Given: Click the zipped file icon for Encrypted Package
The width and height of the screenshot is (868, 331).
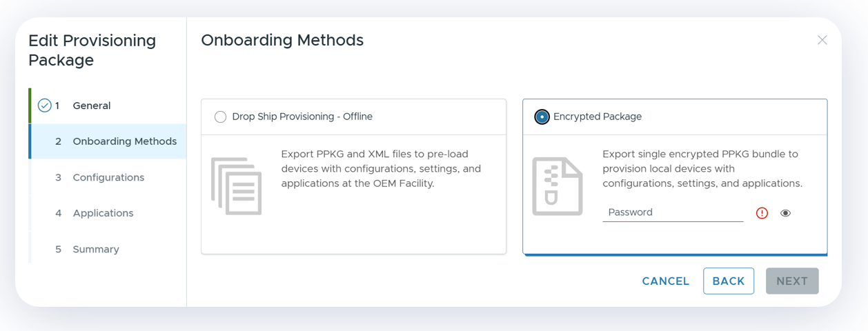Looking at the screenshot, I should (558, 186).
